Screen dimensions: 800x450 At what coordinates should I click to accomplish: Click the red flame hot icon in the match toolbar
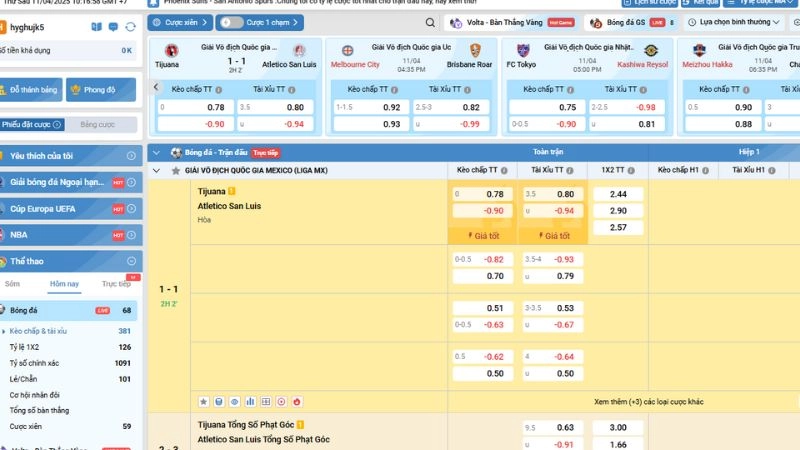tap(297, 402)
